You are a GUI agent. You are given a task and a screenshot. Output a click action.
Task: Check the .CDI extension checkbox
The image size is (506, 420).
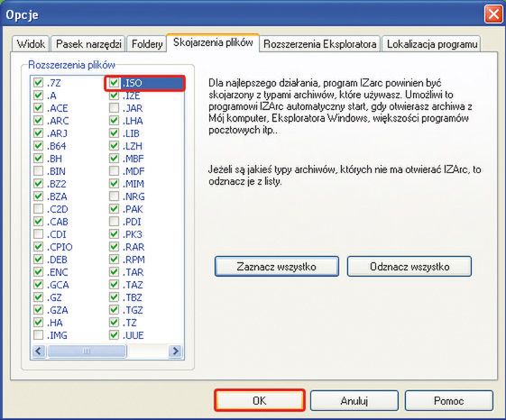coord(38,233)
